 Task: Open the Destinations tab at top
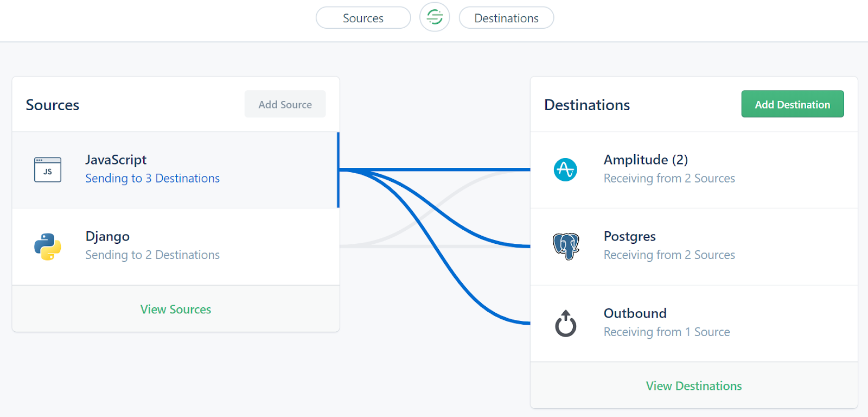click(506, 18)
